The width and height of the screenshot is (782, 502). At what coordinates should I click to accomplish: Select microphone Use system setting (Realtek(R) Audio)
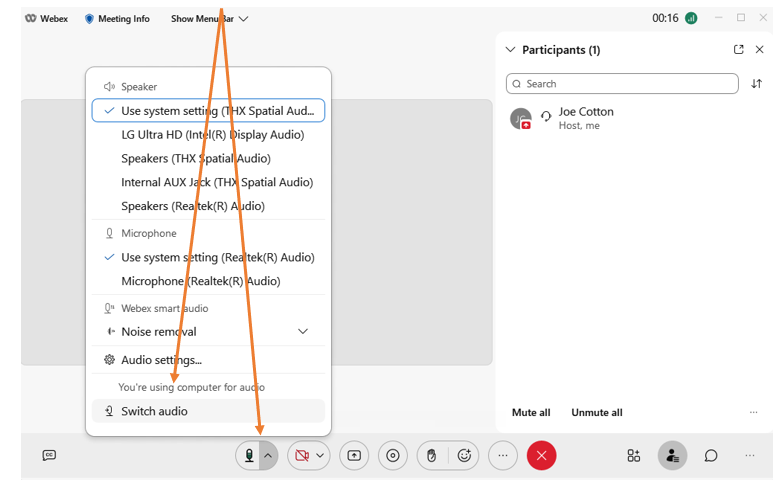(208, 257)
